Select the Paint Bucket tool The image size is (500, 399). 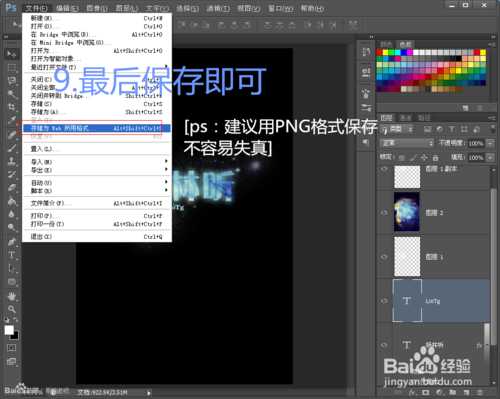[12, 201]
